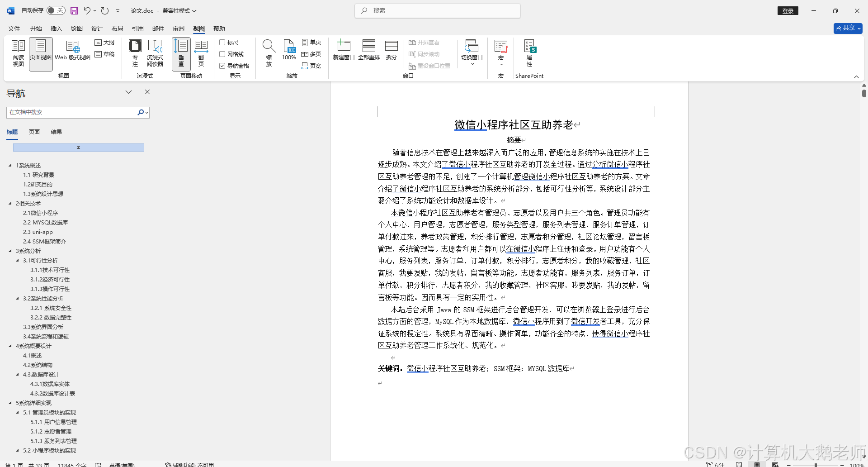Open the Macros dropdown (宏)
The width and height of the screenshot is (868, 467).
501,52
